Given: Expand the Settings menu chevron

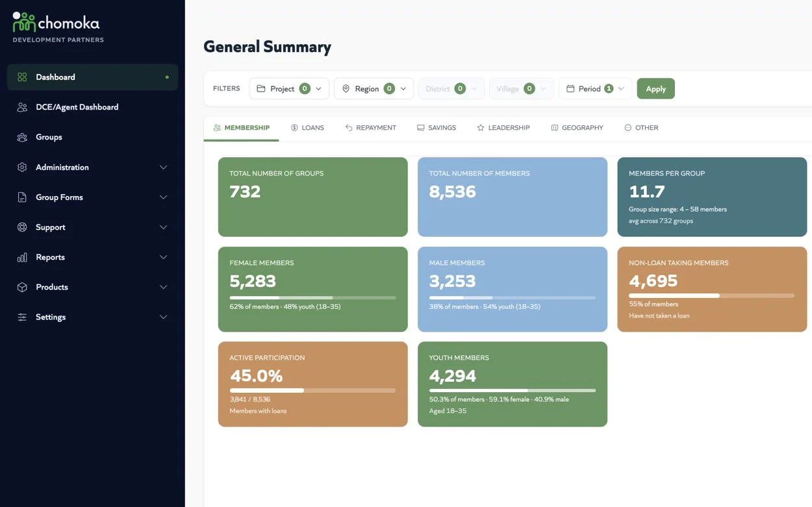Looking at the screenshot, I should (x=164, y=317).
